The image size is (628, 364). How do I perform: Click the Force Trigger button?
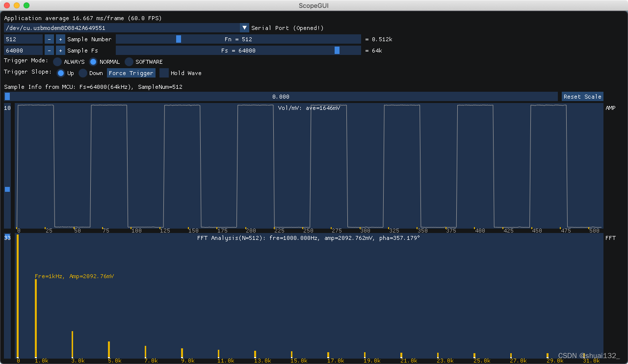click(x=131, y=73)
